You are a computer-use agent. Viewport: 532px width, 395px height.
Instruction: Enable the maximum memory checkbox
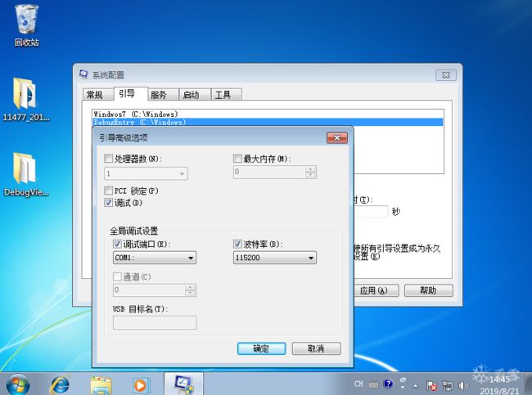click(237, 159)
